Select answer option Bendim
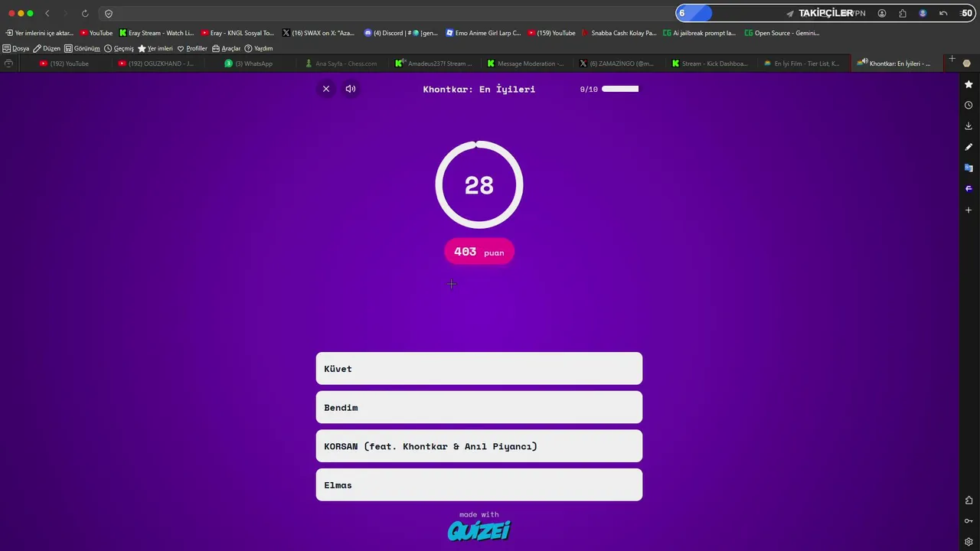980x551 pixels. pos(479,407)
